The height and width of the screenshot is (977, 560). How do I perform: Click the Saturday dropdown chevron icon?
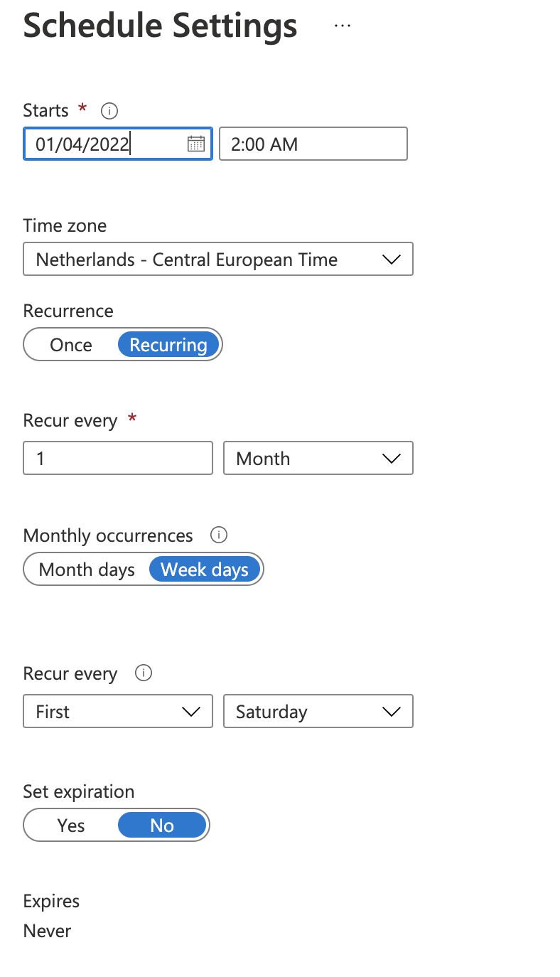392,711
